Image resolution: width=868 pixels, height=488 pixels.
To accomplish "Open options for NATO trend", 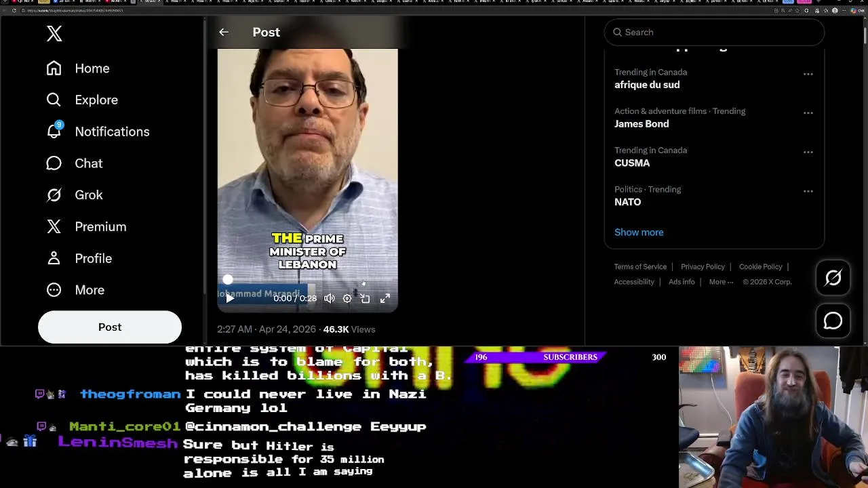I will pyautogui.click(x=808, y=191).
